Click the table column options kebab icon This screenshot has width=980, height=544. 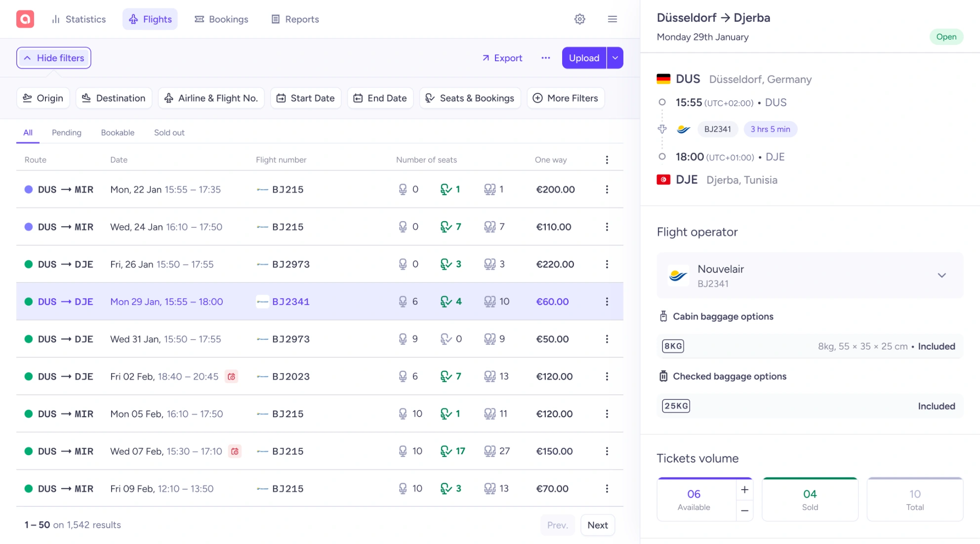point(607,159)
